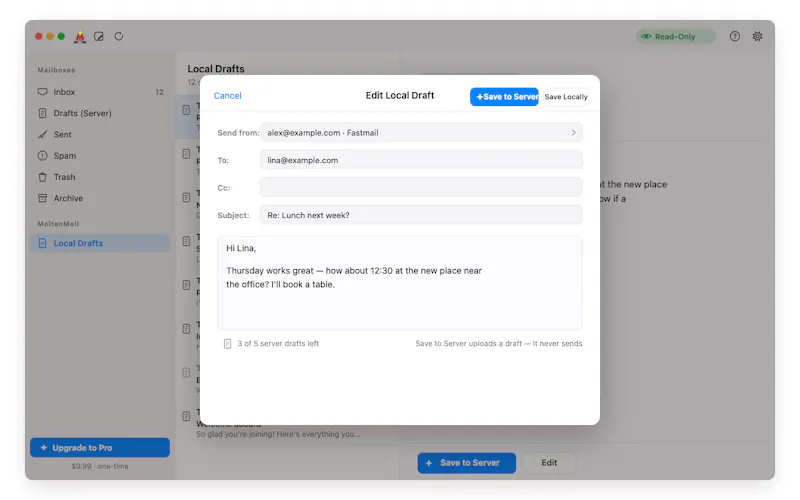Click the Drafts (Server) document icon
Image resolution: width=800 pixels, height=500 pixels.
click(42, 113)
